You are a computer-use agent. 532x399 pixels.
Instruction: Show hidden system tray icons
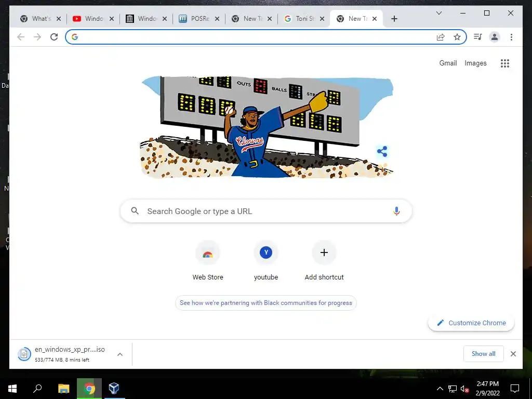[x=440, y=389]
